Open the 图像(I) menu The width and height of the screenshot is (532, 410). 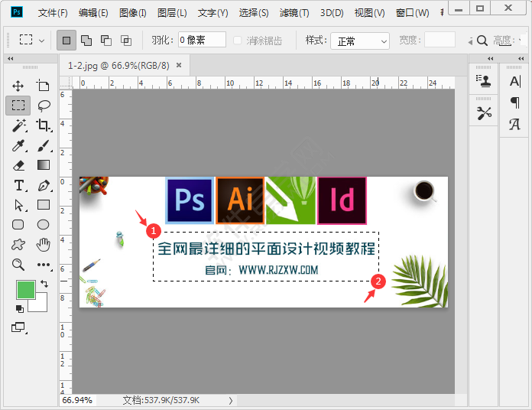click(133, 13)
